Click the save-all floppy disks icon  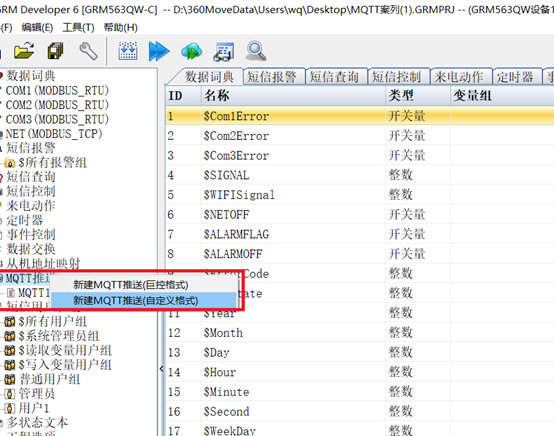(x=55, y=51)
